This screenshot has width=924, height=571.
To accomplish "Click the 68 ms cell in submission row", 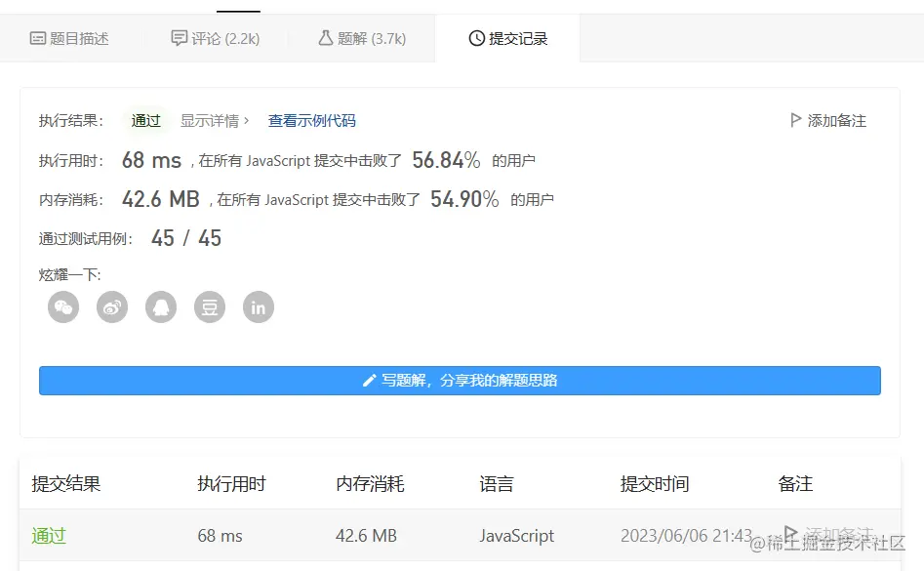I will (x=220, y=536).
